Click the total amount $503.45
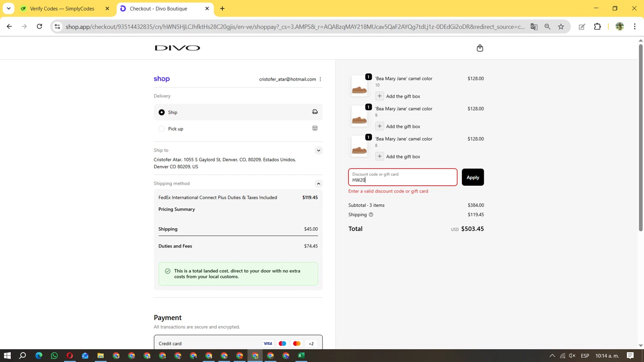 click(472, 229)
